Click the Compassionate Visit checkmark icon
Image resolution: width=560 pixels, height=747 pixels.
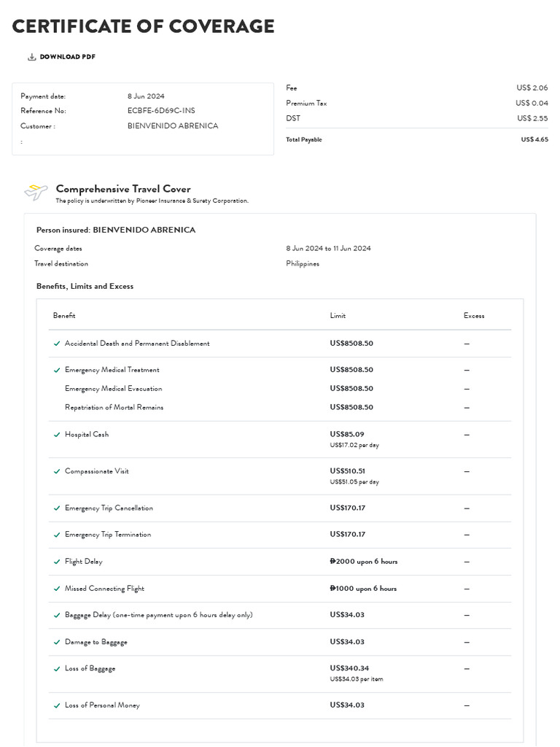click(x=57, y=471)
